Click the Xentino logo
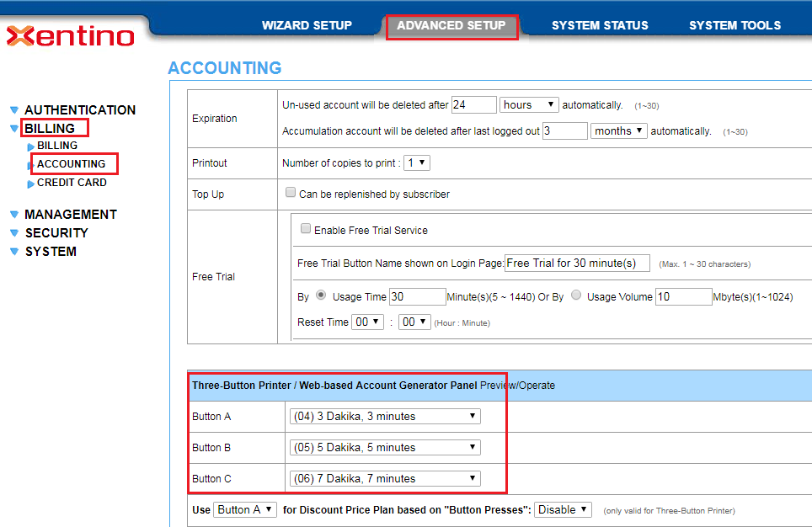 click(70, 36)
